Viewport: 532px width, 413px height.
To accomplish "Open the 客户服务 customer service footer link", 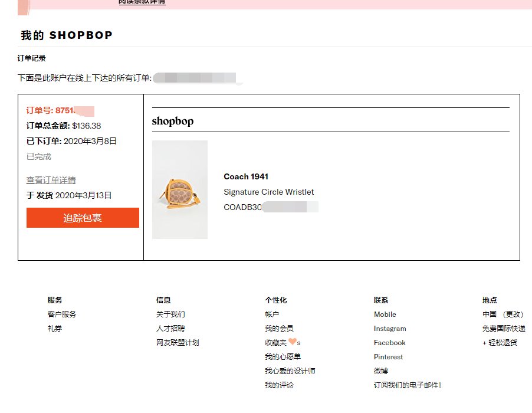I will (x=62, y=314).
